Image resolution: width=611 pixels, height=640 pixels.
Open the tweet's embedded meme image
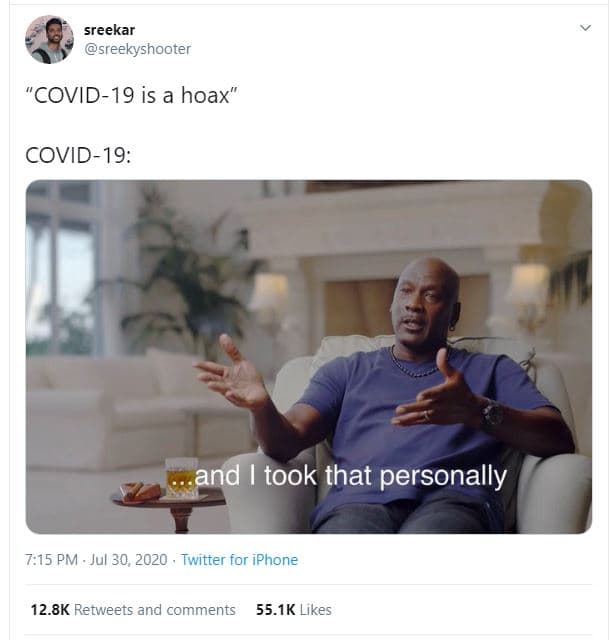point(309,356)
